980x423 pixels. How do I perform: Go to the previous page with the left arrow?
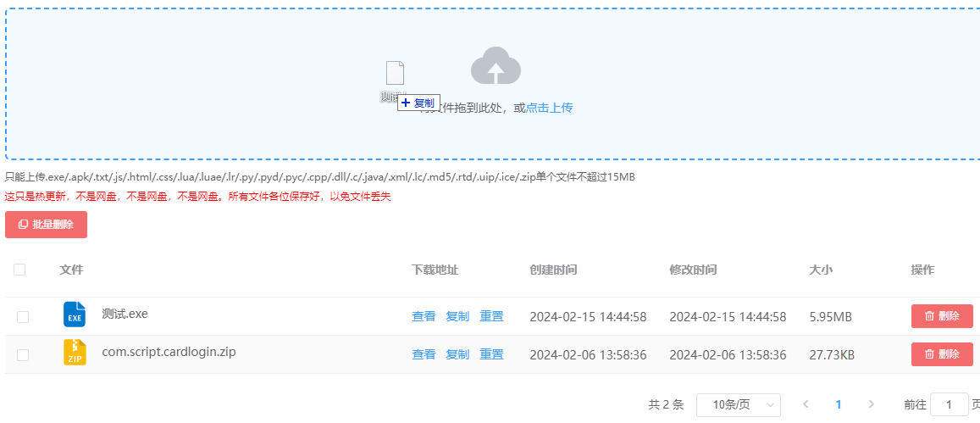[806, 404]
